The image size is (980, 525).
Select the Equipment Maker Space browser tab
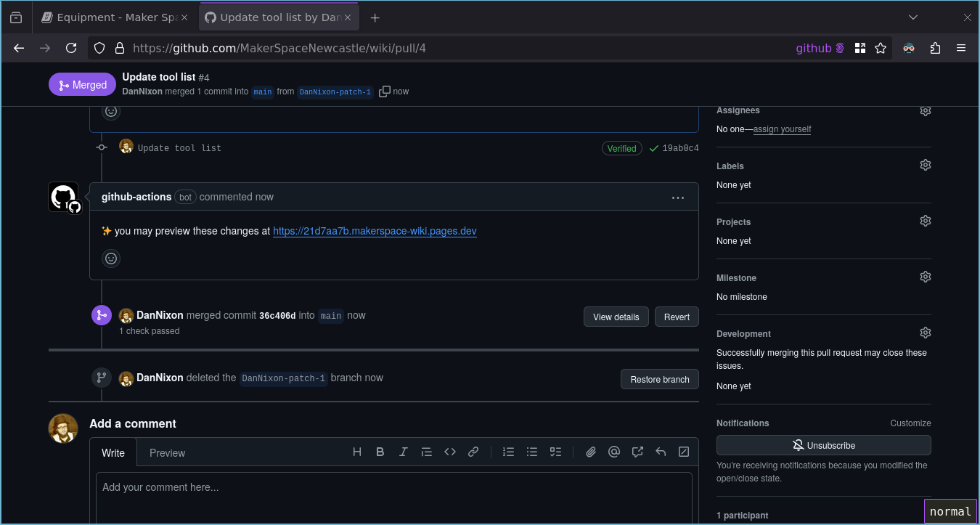click(x=109, y=16)
